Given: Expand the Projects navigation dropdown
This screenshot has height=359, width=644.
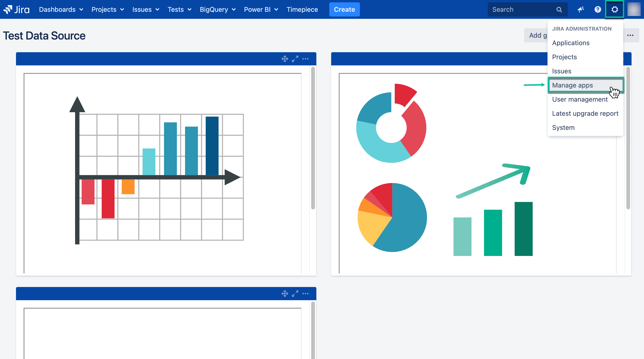Looking at the screenshot, I should 108,9.
